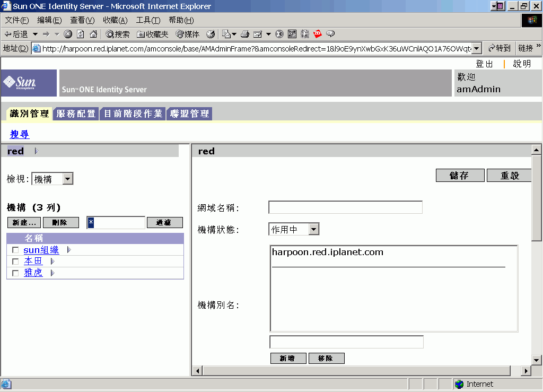Check the 雅虎 organization checkbox
Screen dimensions: 543x392
[15, 273]
